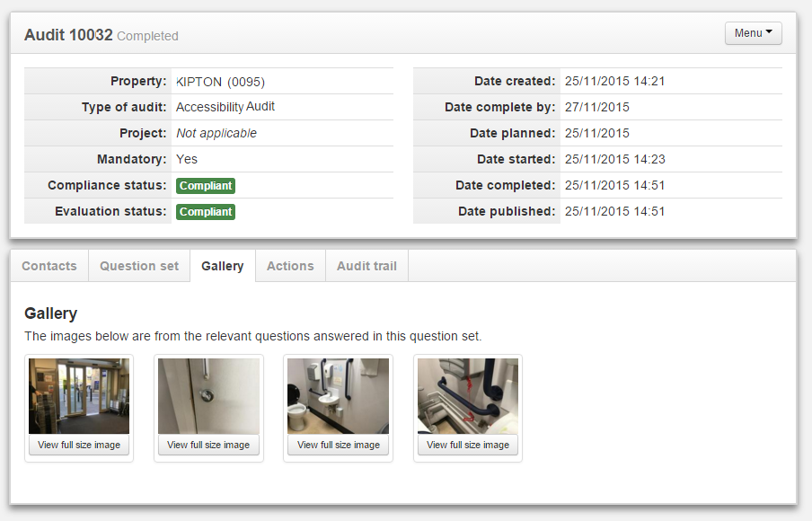Click the Audit 10032 heading
This screenshot has width=812, height=521.
click(68, 35)
